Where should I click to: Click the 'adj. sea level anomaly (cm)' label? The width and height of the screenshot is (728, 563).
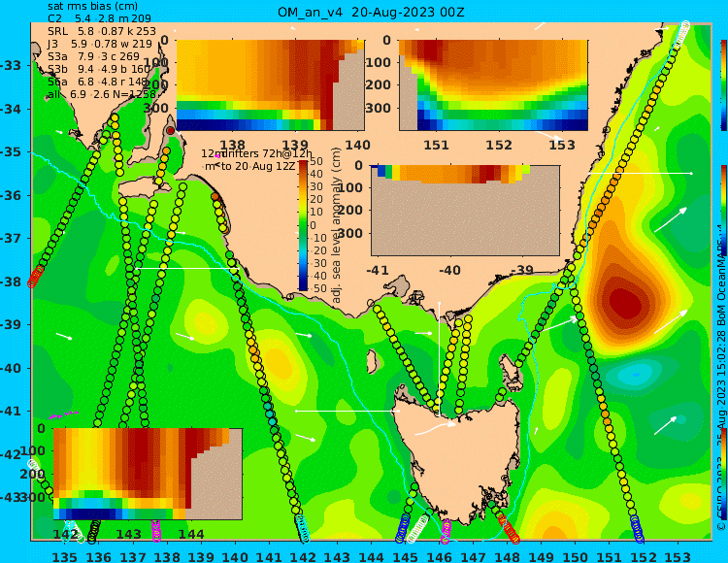tap(337, 225)
